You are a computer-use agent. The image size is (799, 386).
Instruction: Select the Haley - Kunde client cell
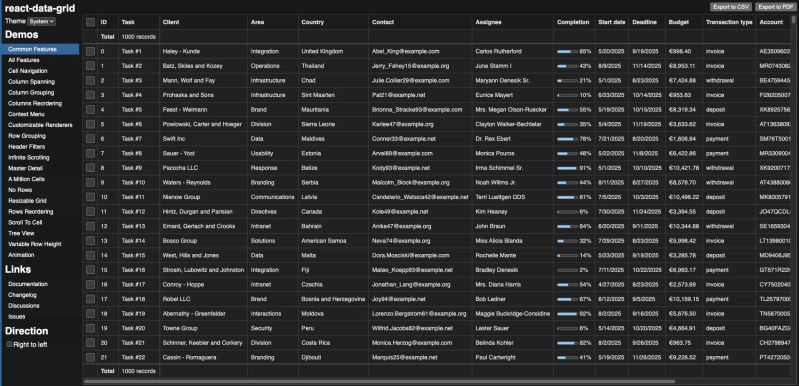203,51
